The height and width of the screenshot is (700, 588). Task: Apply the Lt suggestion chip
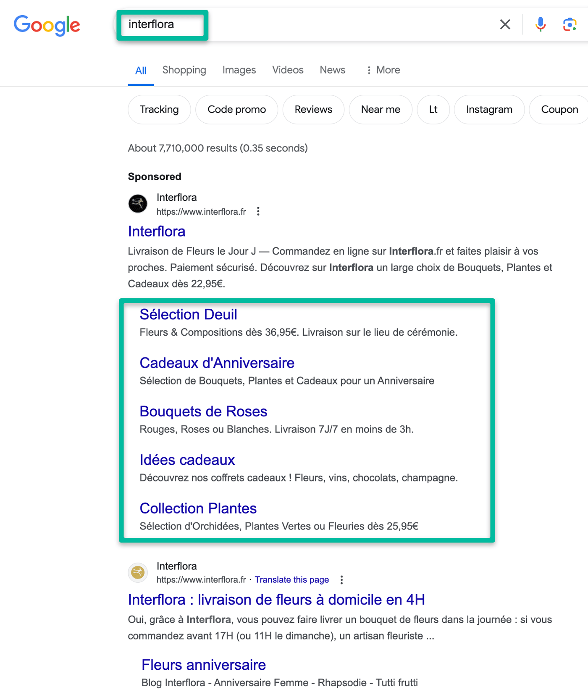pos(433,110)
